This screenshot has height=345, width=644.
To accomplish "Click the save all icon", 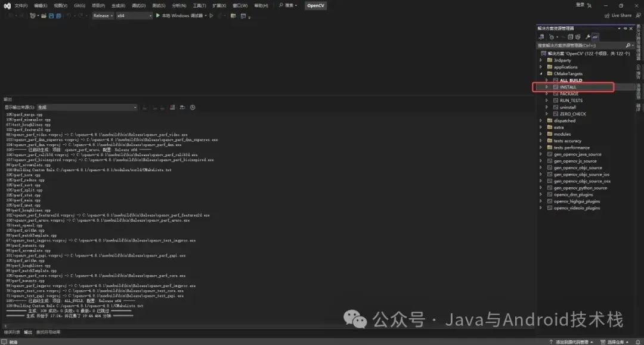I will (58, 15).
